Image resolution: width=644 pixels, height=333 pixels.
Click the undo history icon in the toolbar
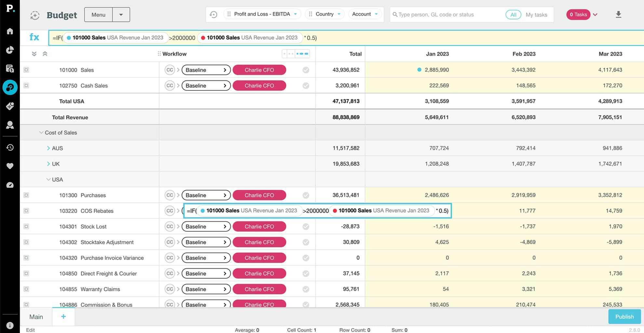coord(213,15)
